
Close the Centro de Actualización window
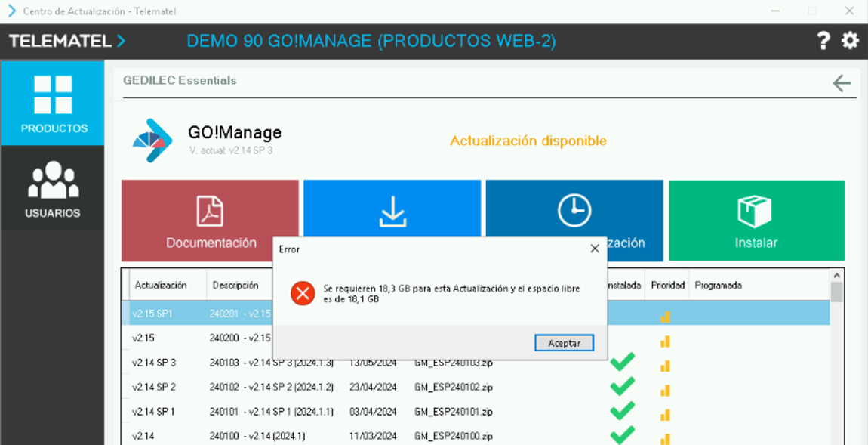pos(849,11)
